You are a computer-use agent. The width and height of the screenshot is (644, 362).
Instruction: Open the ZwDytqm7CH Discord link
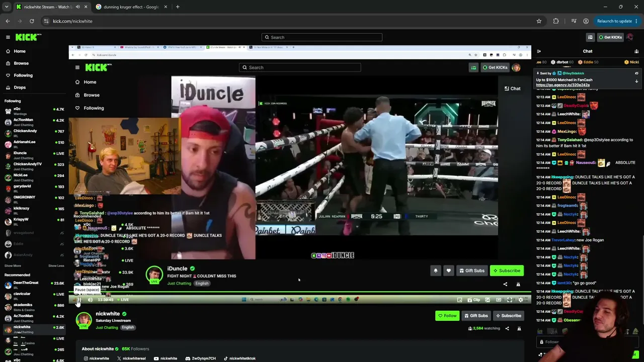[200, 358]
